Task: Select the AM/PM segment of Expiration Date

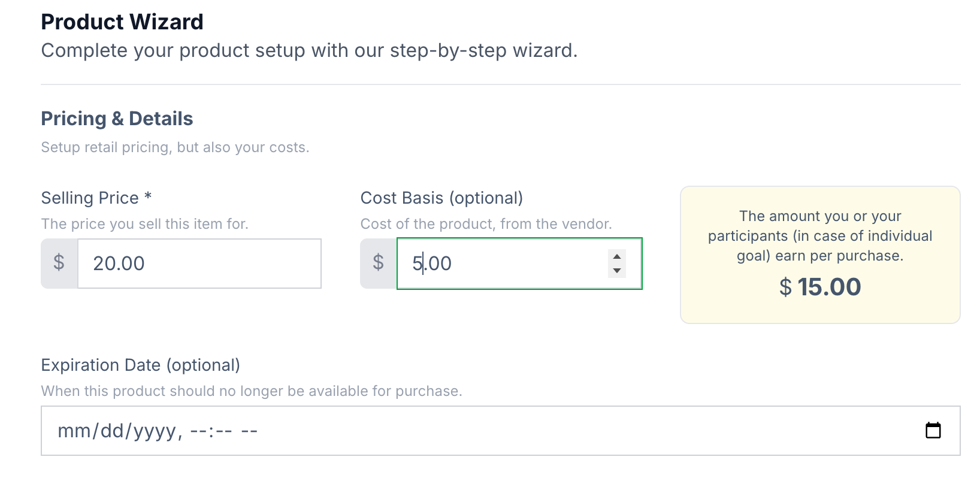Action: click(249, 431)
